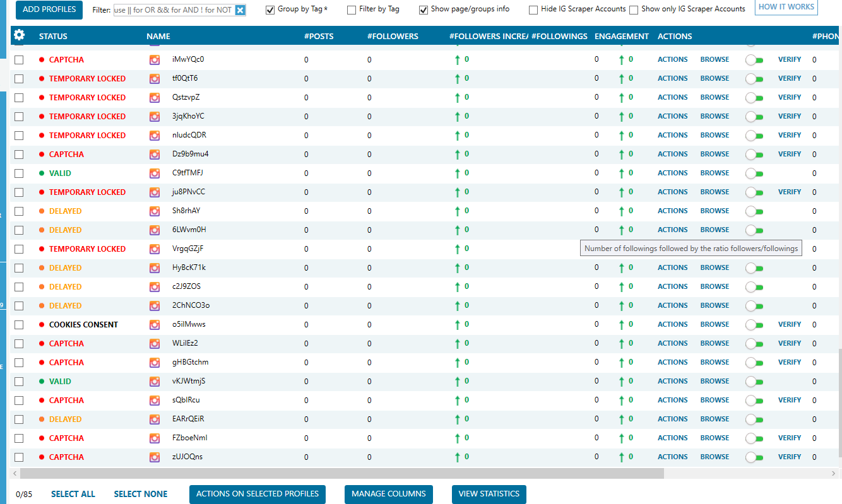Sort by the #FOLLOWERS column header

[393, 36]
